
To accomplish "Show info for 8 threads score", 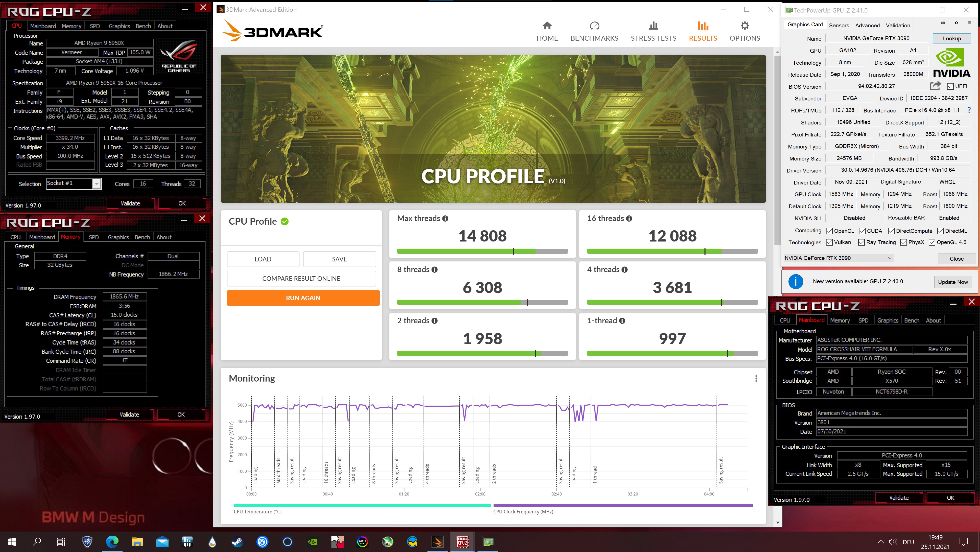I will pos(434,270).
